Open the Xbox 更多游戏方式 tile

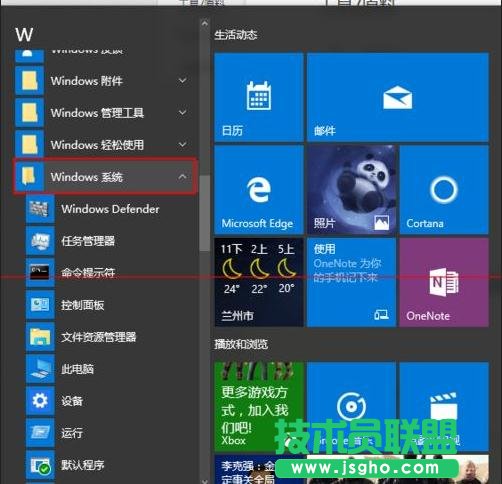point(259,407)
